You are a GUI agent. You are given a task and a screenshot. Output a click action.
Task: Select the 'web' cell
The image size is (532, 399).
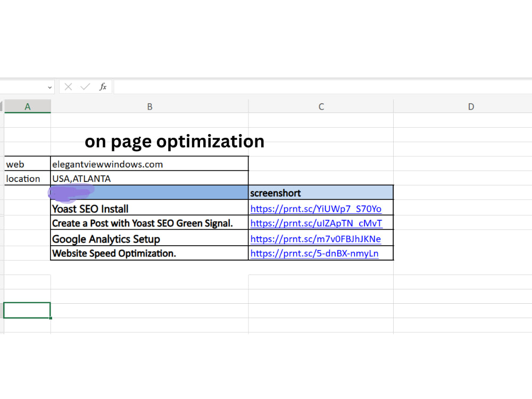(28, 164)
